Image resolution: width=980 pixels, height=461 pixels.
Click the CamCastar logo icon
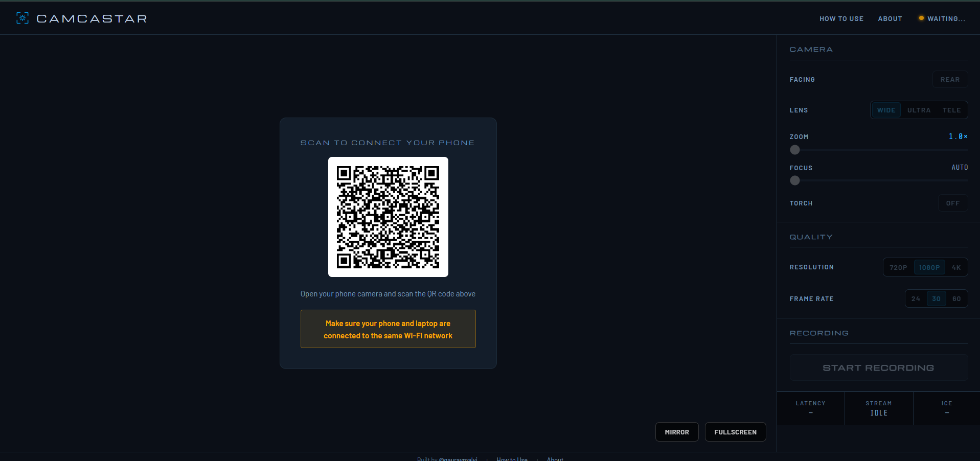(x=22, y=18)
